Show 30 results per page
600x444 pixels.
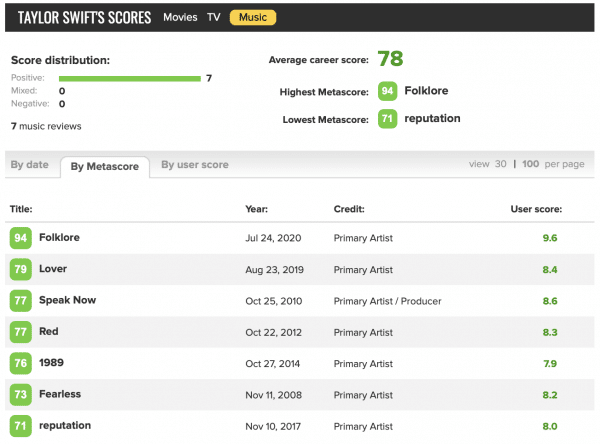[x=500, y=164]
